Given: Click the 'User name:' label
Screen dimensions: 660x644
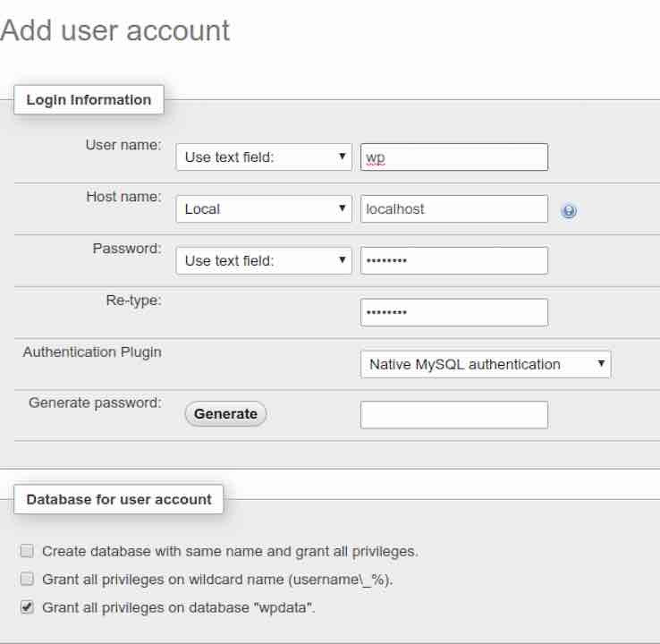Looking at the screenshot, I should tap(123, 144).
